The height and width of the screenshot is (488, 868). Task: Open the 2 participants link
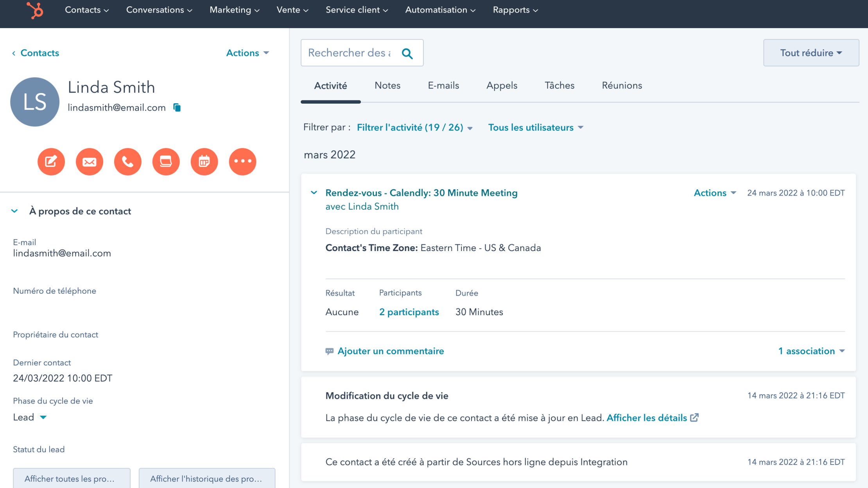click(409, 312)
